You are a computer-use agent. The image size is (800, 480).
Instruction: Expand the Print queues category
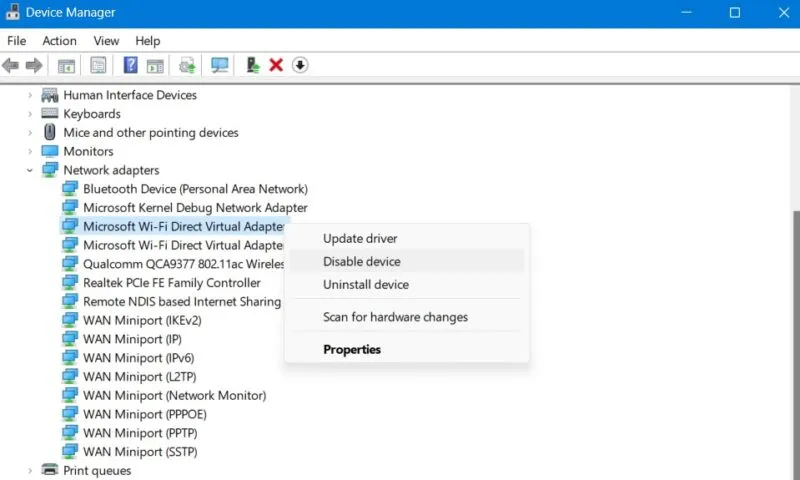coord(30,470)
